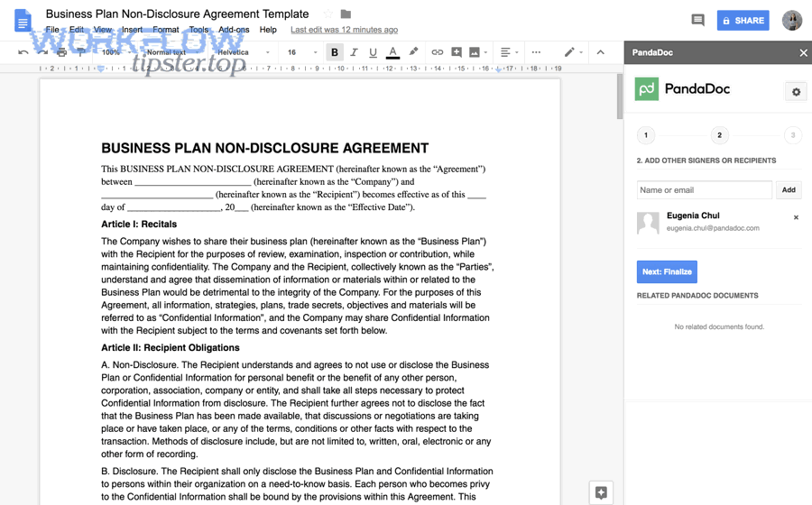Click eugenia.chul@pandadoc.com email
The image size is (812, 505).
tap(713, 228)
